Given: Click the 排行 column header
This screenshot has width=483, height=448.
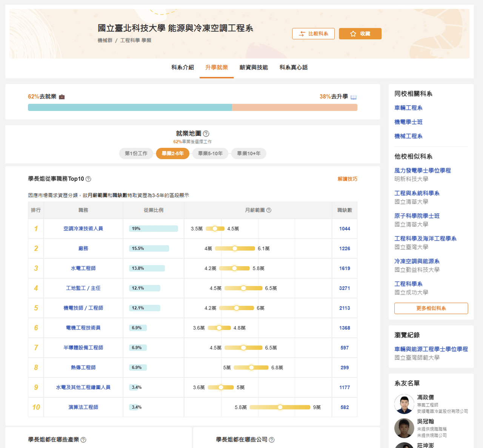Looking at the screenshot, I should pos(36,210).
